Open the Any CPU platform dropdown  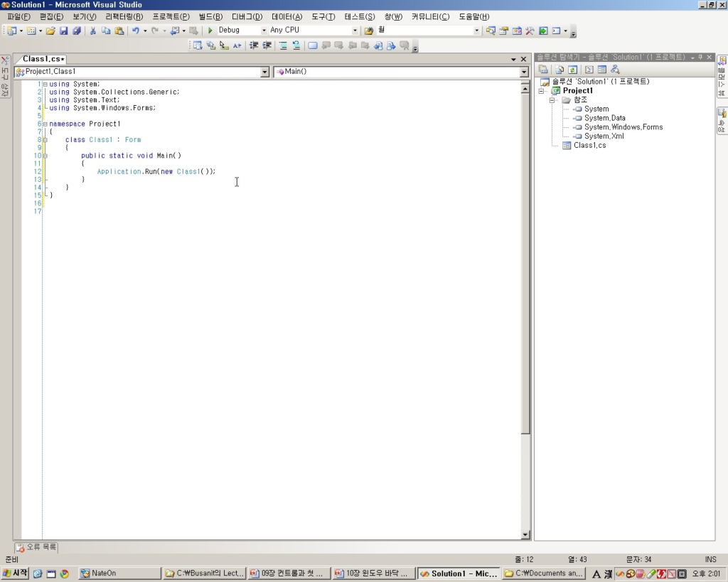click(x=355, y=30)
